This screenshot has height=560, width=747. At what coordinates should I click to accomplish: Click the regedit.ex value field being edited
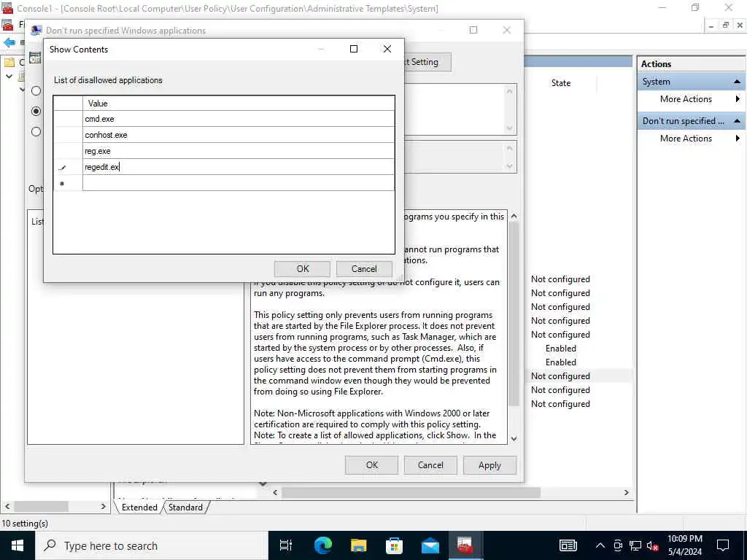point(239,167)
